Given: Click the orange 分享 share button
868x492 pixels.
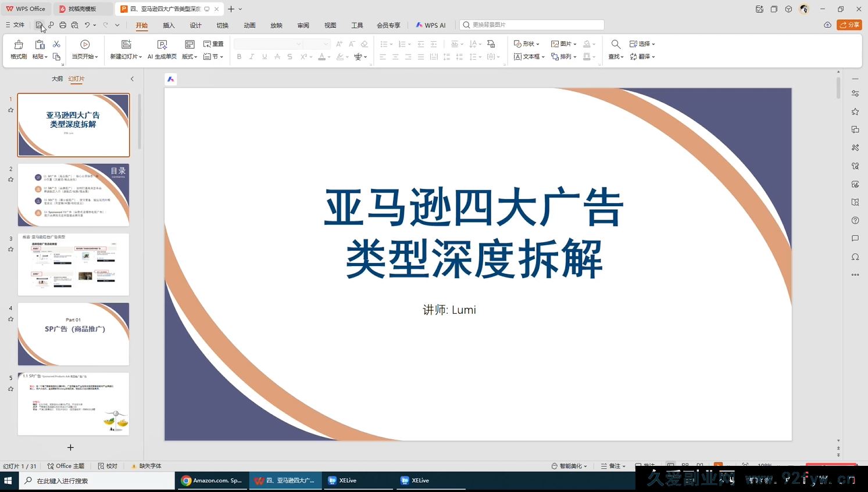Looking at the screenshot, I should (850, 24).
